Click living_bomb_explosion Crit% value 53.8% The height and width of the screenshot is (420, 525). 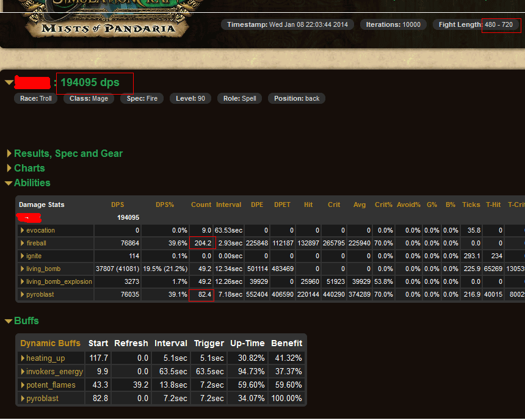pos(383,281)
